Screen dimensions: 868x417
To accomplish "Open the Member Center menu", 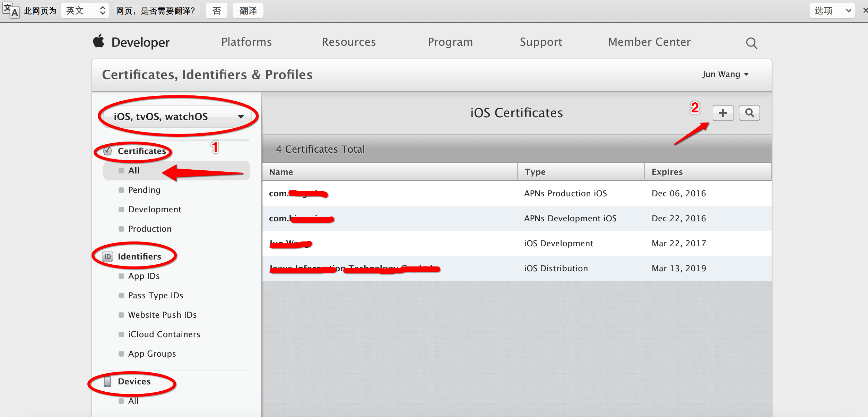I will pos(649,42).
